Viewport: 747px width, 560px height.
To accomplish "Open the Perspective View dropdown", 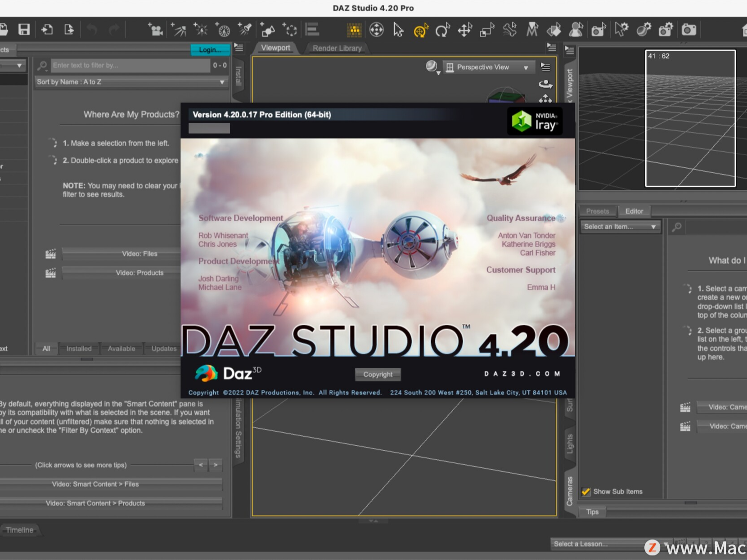I will click(x=489, y=67).
